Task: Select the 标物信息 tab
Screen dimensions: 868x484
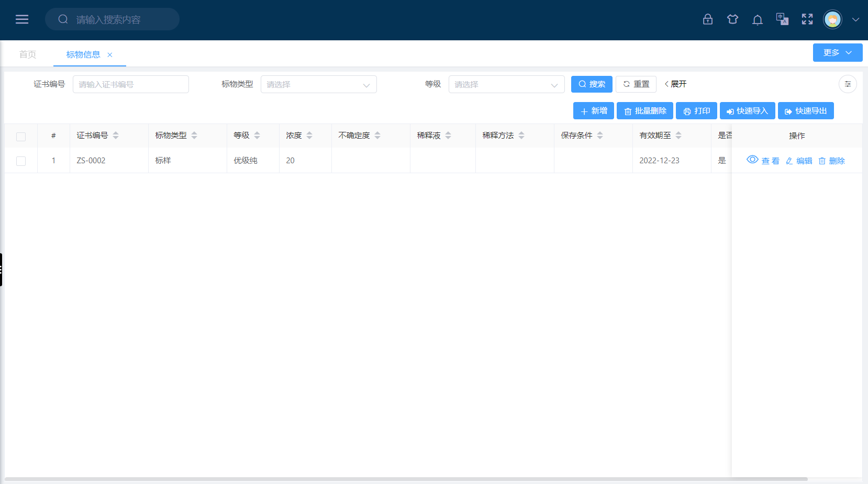Action: (83, 54)
